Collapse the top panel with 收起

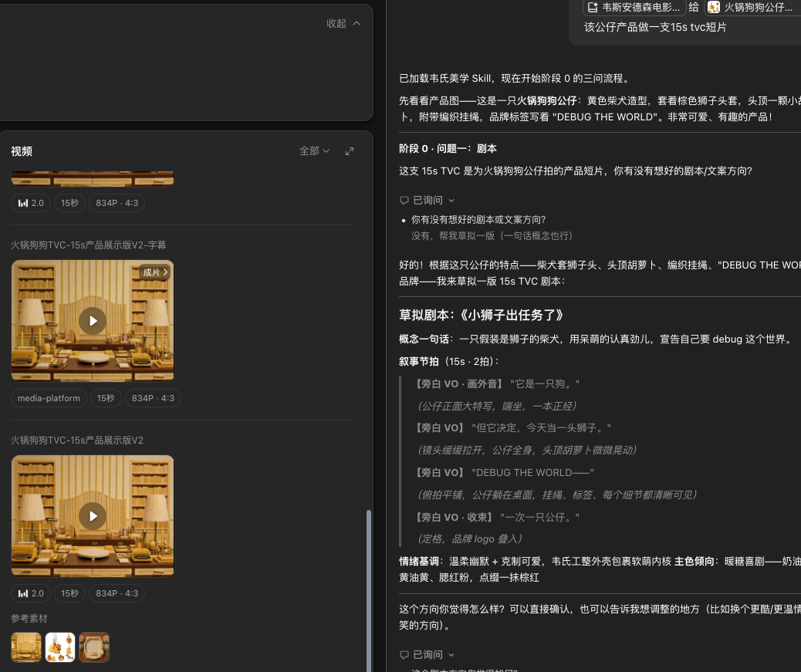[343, 23]
